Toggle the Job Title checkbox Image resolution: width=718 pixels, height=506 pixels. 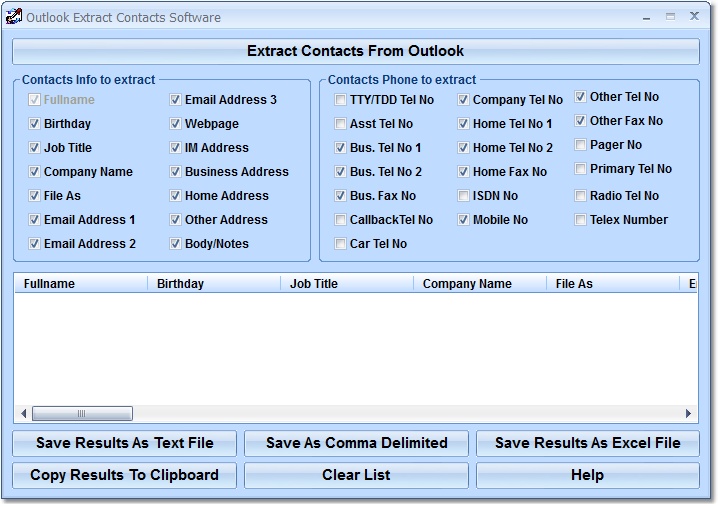(34, 147)
